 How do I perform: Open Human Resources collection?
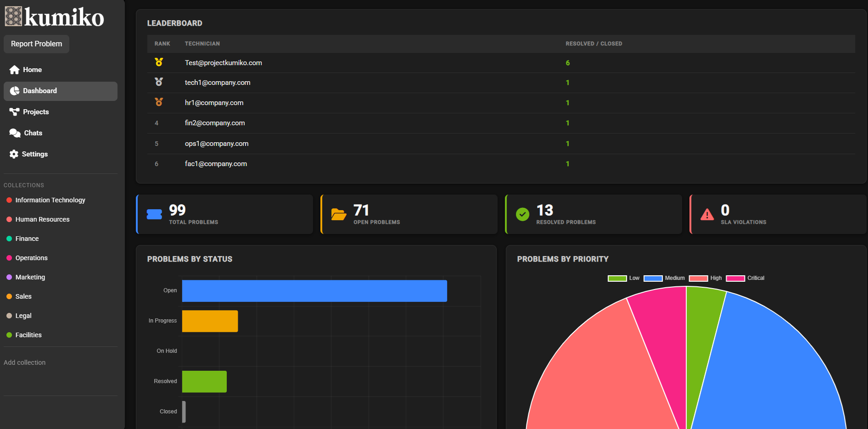pos(43,219)
